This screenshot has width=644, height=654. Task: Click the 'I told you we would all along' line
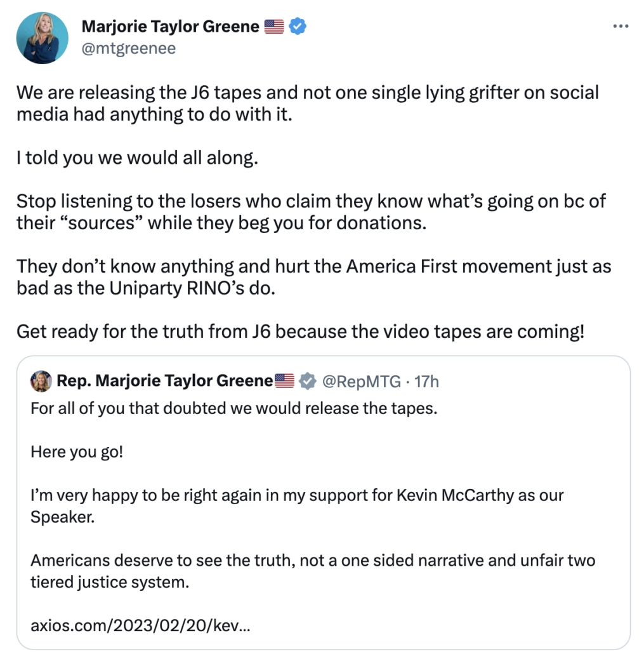point(137,158)
